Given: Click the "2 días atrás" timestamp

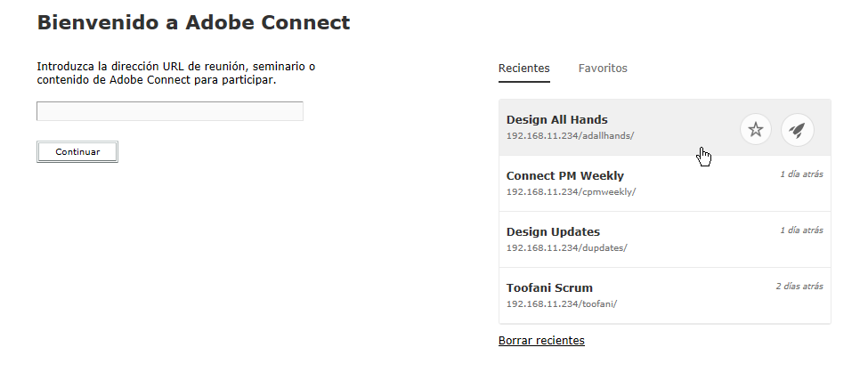Looking at the screenshot, I should [x=799, y=287].
